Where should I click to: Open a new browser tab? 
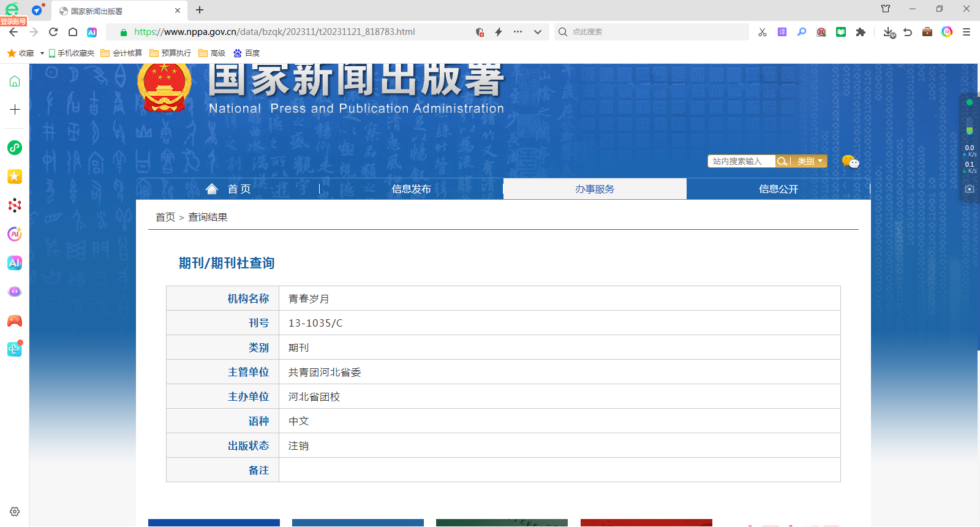pos(200,10)
